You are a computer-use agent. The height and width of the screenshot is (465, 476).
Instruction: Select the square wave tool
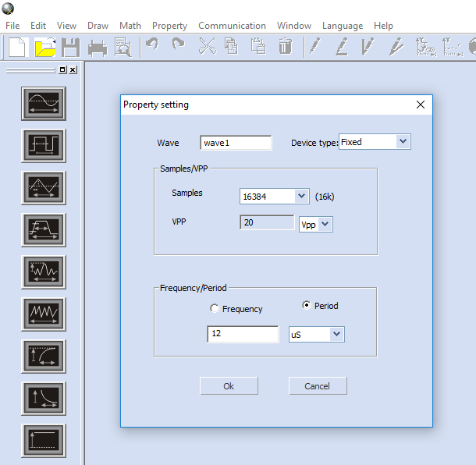point(44,146)
